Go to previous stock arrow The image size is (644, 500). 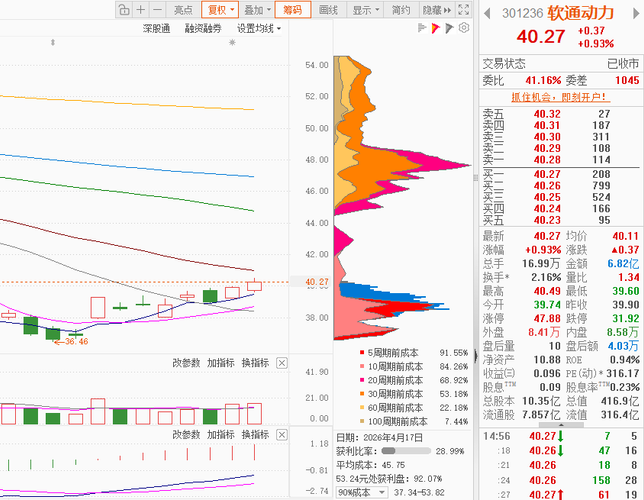click(x=487, y=14)
